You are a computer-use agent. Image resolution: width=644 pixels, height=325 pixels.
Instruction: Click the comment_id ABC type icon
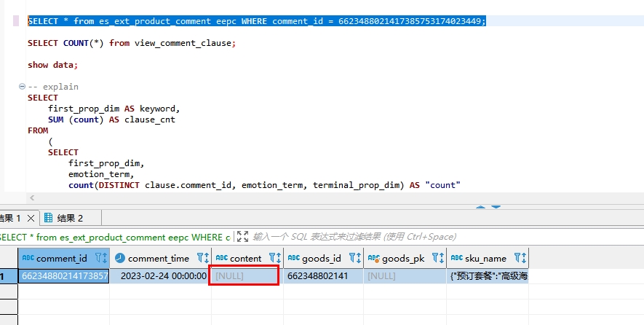click(x=28, y=258)
